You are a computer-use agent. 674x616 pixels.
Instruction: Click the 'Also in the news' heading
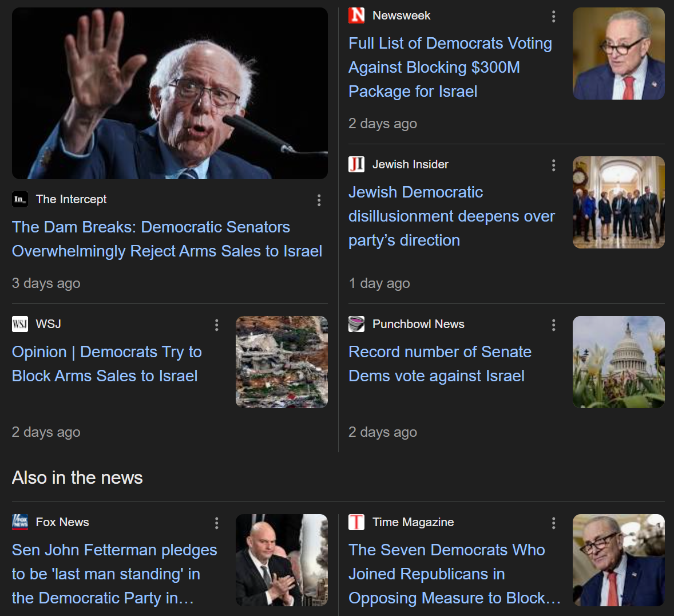pos(77,477)
